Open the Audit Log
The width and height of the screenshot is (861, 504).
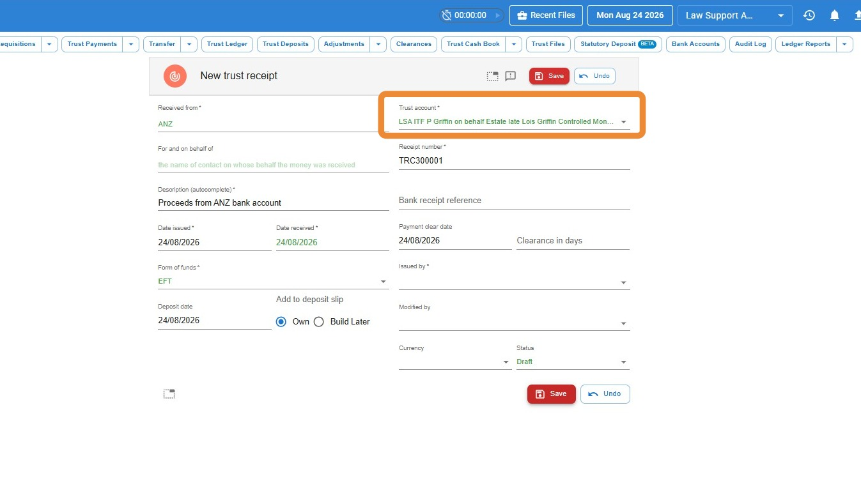750,44
